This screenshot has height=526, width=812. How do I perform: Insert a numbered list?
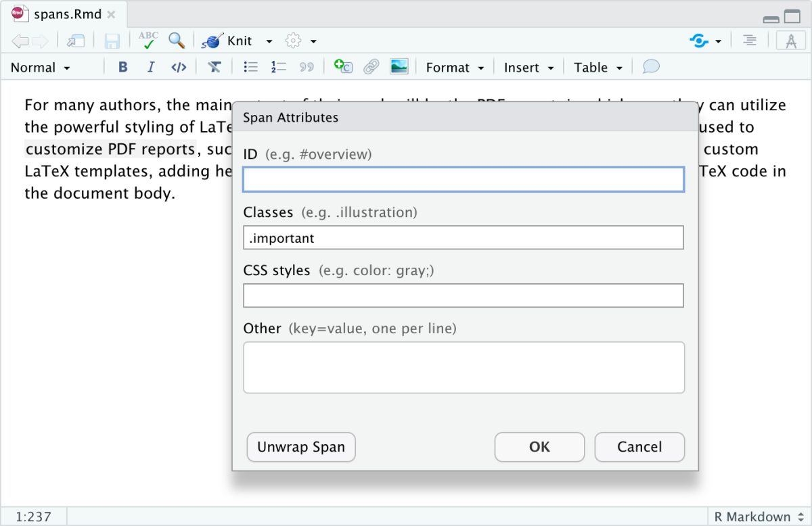[x=279, y=67]
